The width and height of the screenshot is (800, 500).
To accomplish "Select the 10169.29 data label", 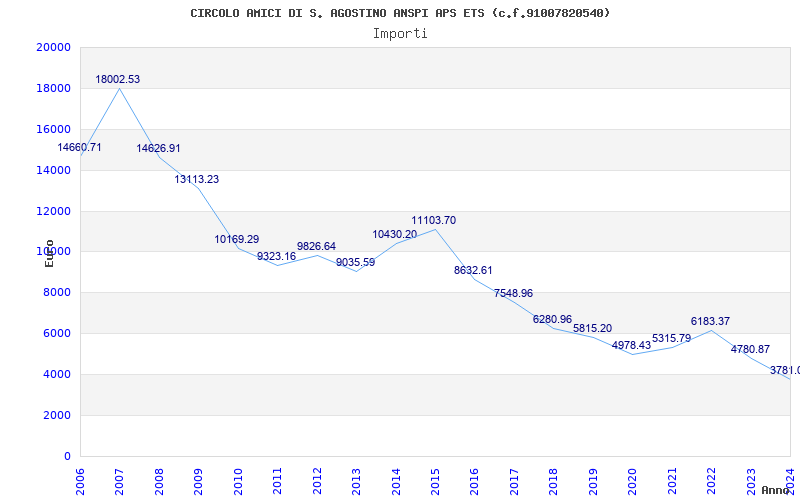I will click(x=236, y=239).
